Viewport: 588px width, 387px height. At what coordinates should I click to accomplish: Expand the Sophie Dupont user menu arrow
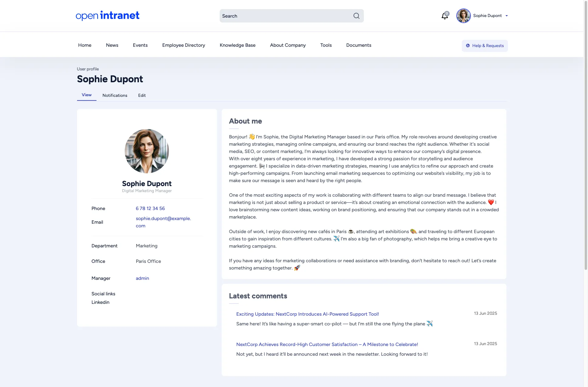tap(506, 16)
